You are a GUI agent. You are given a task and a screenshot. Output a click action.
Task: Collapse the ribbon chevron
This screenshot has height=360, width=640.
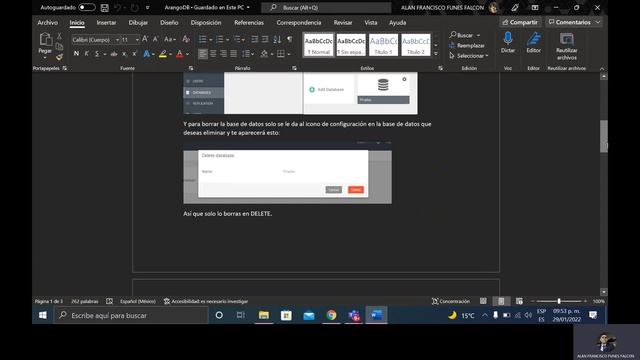(602, 69)
